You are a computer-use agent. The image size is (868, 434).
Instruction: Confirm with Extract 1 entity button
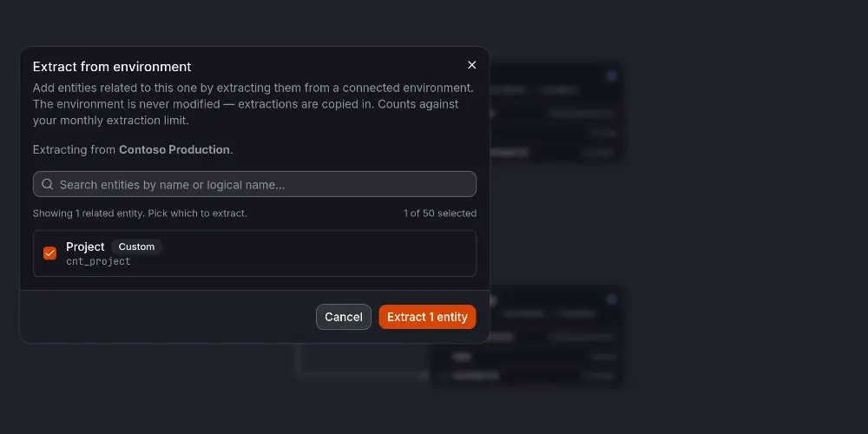pos(427,317)
